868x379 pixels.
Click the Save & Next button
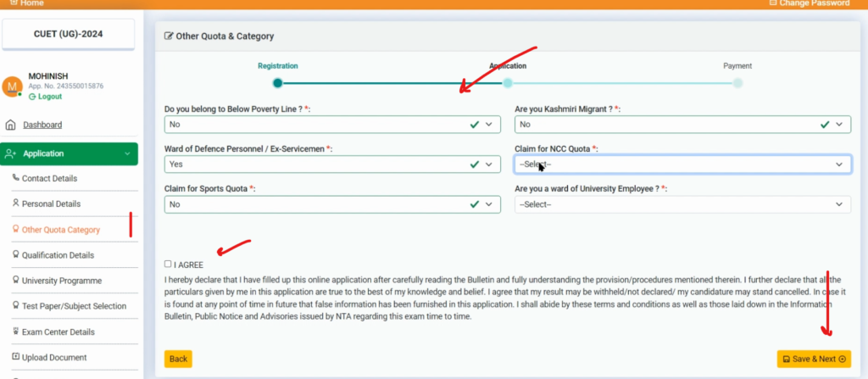813,359
